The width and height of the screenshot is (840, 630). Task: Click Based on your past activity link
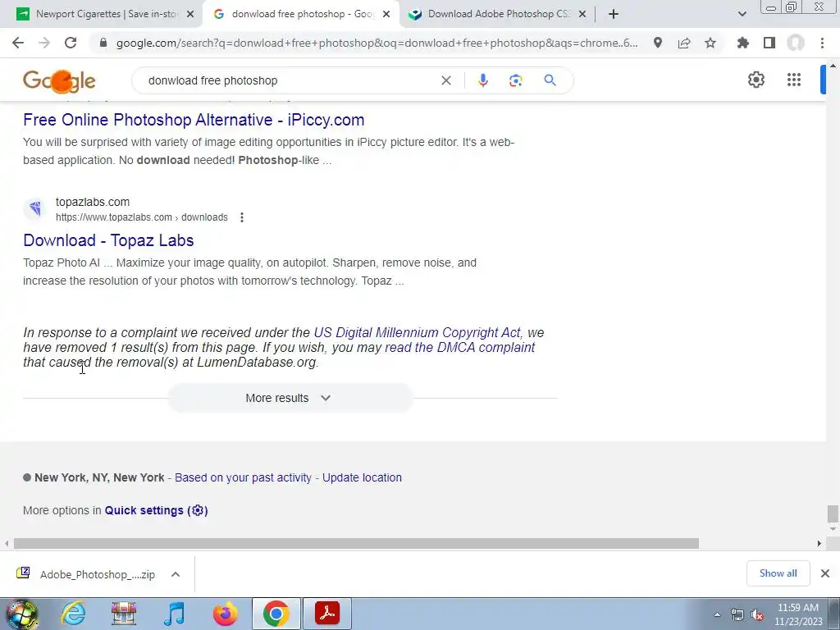click(x=243, y=477)
